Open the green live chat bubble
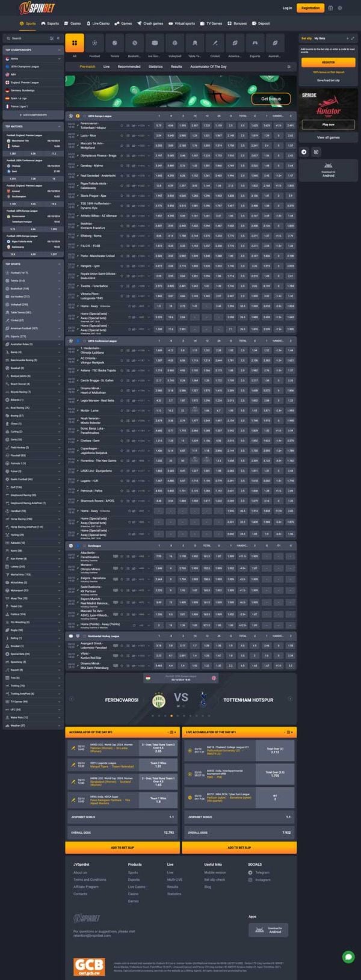The width and height of the screenshot is (361, 980). pos(348,957)
